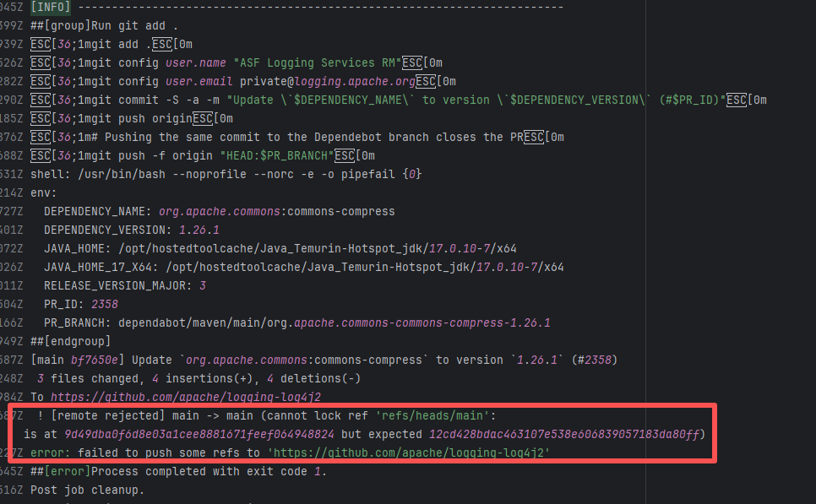Click the PR_BRANCH dependabot branch value

point(334,322)
